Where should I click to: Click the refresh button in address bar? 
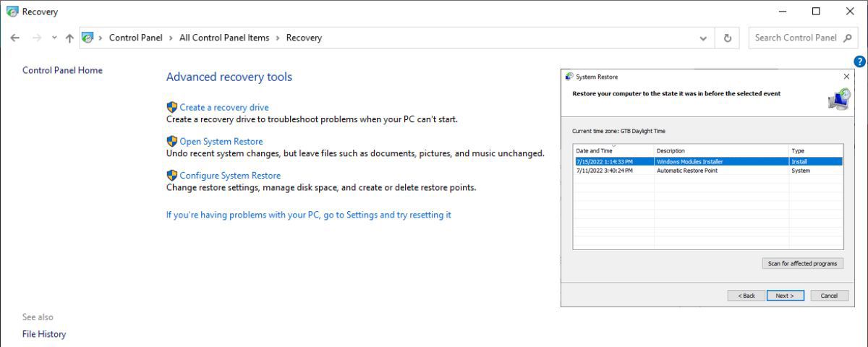pyautogui.click(x=727, y=38)
